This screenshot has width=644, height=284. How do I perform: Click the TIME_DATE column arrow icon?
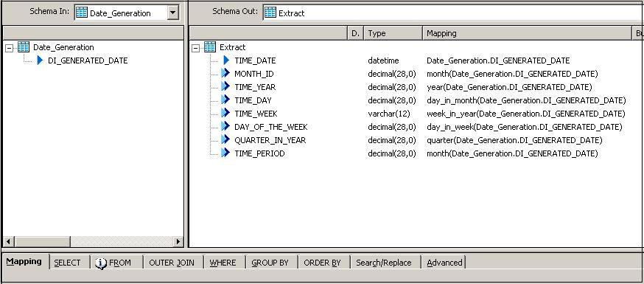click(x=226, y=60)
